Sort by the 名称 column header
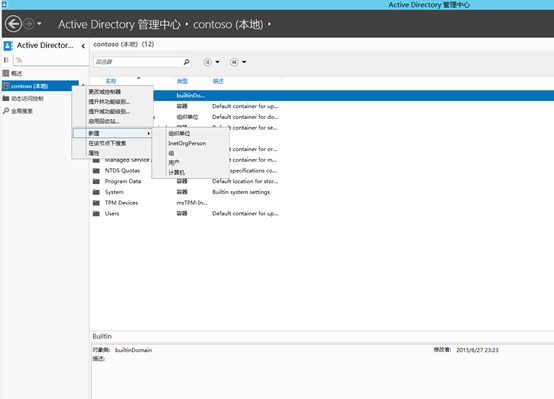This screenshot has height=399, width=554. tap(111, 81)
